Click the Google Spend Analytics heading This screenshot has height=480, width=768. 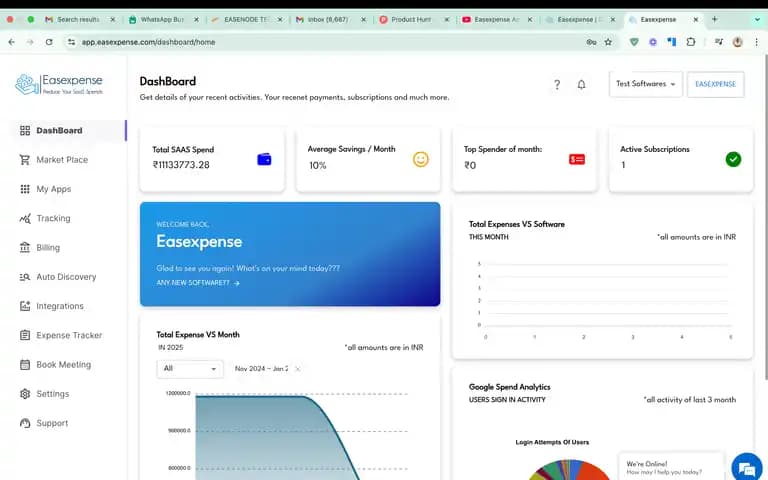click(509, 387)
